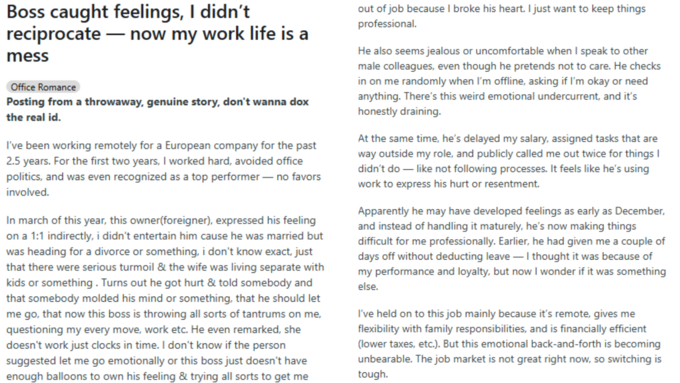
Task: Click the final word 'tough.' of the post
Action: [373, 374]
